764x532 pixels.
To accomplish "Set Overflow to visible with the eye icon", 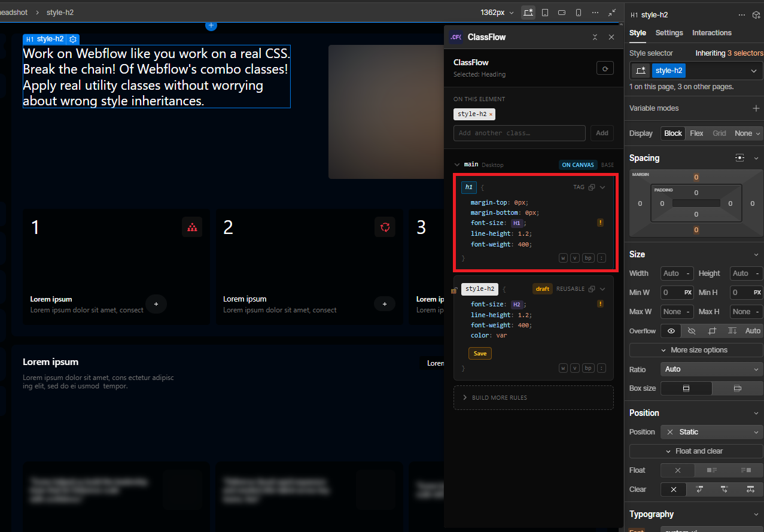I will 671,331.
